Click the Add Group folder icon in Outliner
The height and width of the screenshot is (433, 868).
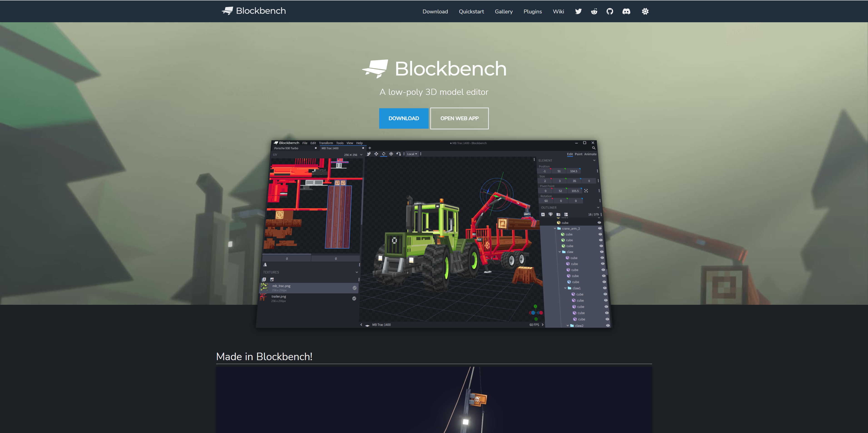point(558,214)
